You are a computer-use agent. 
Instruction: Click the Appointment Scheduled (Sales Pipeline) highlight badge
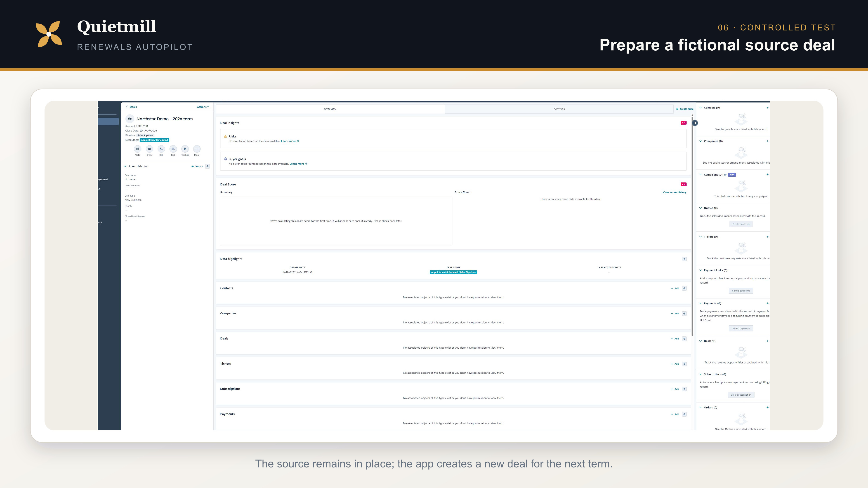(453, 272)
